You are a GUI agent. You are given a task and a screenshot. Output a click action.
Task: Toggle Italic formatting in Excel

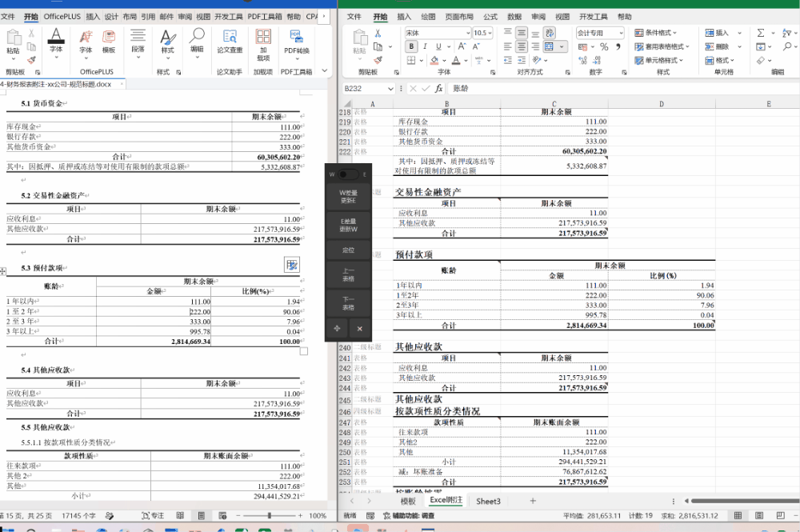425,46
